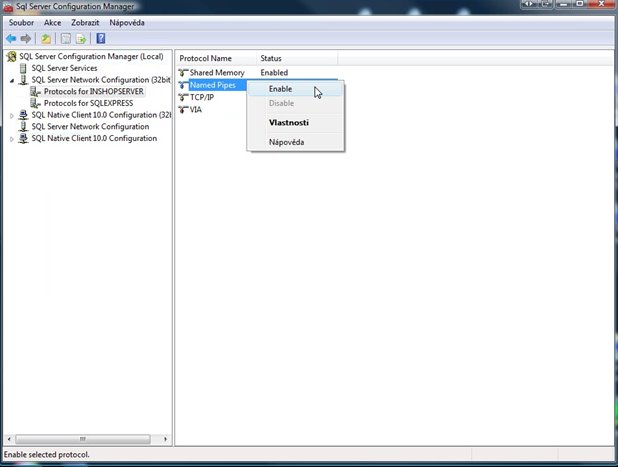Select Protocols for SQLEXPRESS tree item
This screenshot has width=618, height=467.
tap(88, 103)
